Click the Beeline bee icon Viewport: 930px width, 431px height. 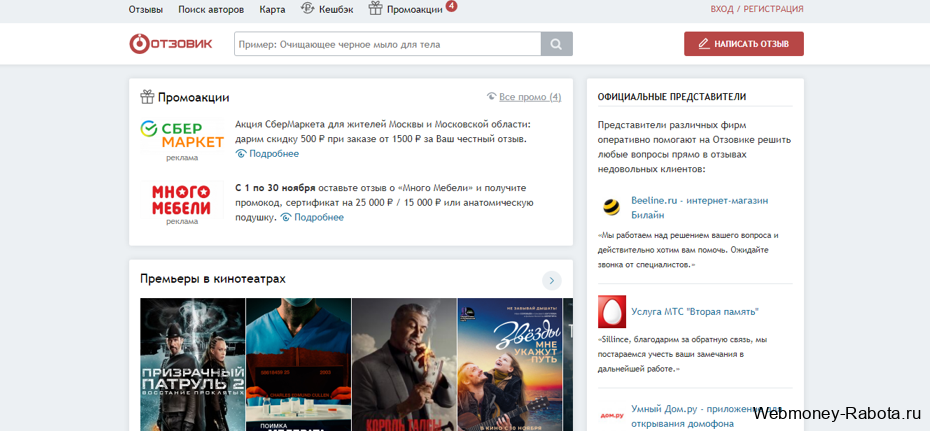(611, 207)
